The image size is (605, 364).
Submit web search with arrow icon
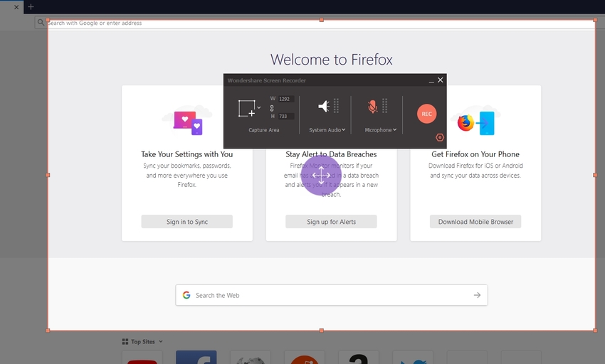click(x=478, y=295)
